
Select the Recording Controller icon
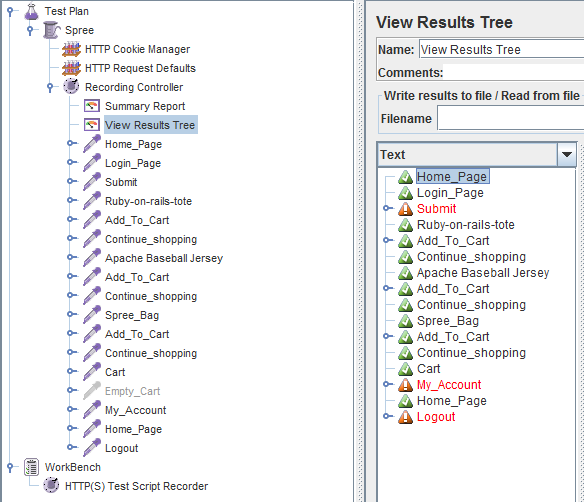tap(71, 86)
